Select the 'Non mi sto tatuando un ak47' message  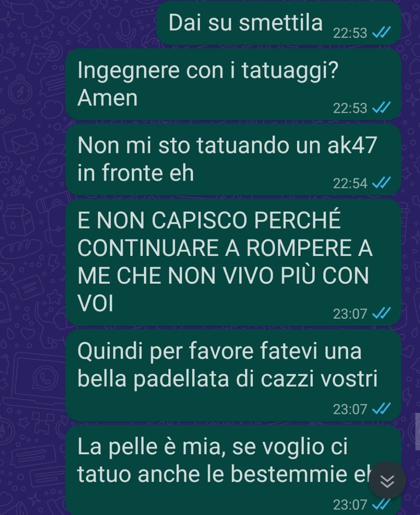234,160
